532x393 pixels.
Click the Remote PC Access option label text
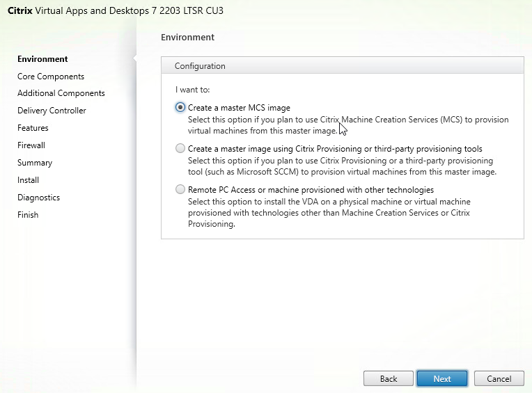[x=311, y=190]
